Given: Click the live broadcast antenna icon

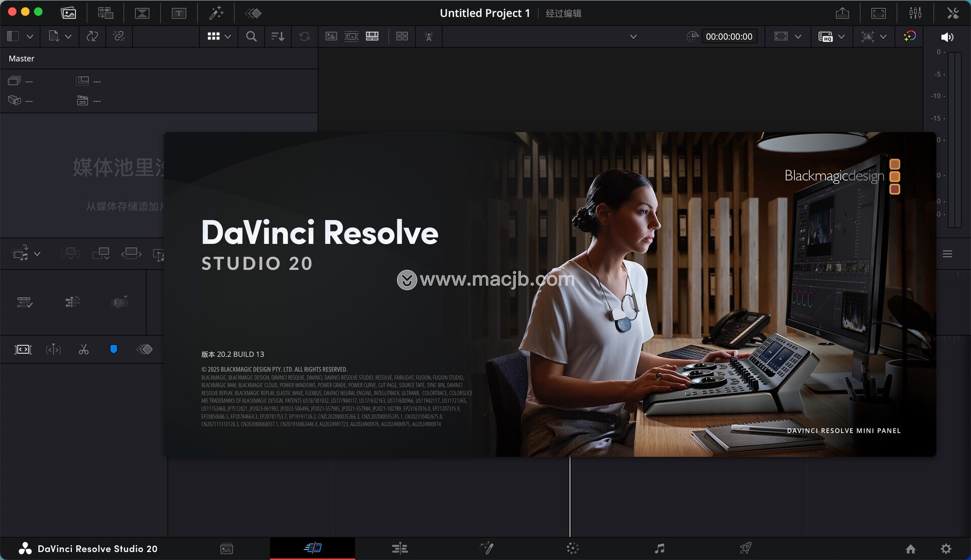Looking at the screenshot, I should 429,36.
